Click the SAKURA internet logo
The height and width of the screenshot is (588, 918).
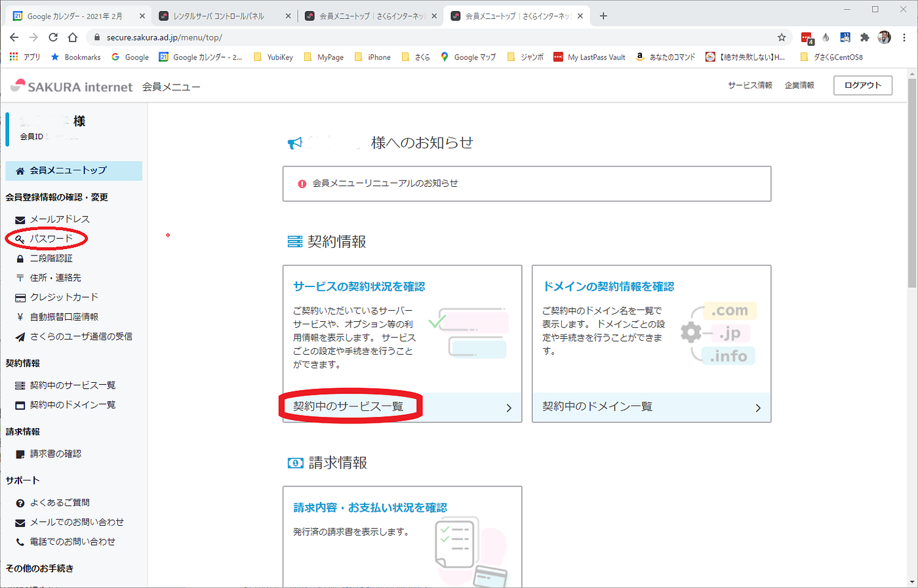[x=72, y=86]
